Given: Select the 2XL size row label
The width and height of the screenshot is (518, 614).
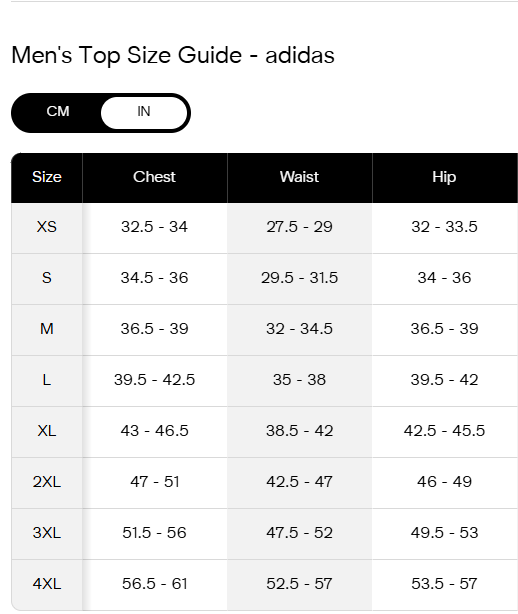Looking at the screenshot, I should tap(47, 482).
